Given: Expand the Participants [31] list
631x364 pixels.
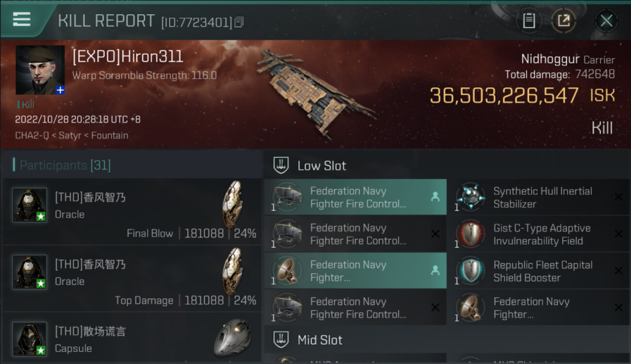Looking at the screenshot, I should click(x=66, y=165).
